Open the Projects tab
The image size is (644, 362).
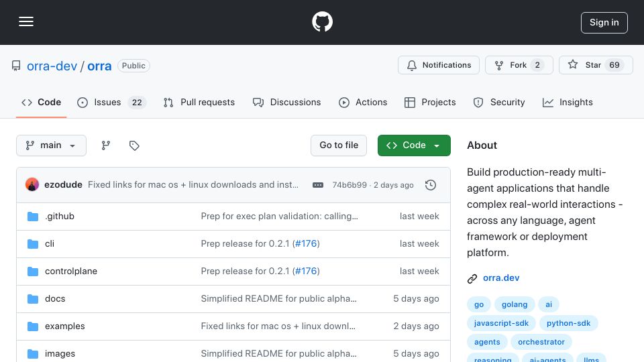[x=430, y=102]
